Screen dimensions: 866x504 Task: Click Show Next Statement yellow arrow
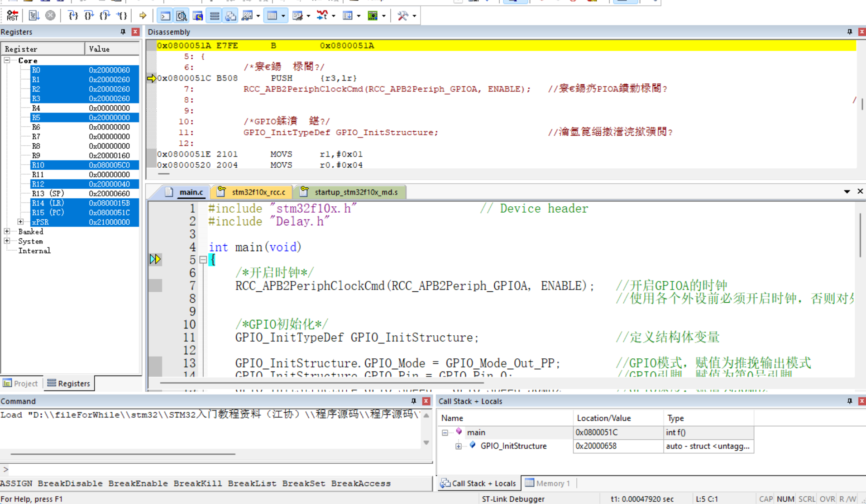(143, 15)
